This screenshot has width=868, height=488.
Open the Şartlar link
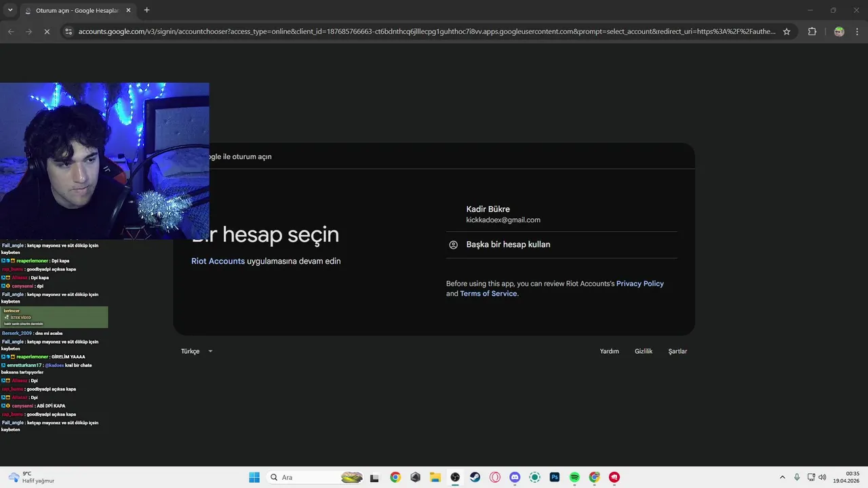click(x=677, y=351)
